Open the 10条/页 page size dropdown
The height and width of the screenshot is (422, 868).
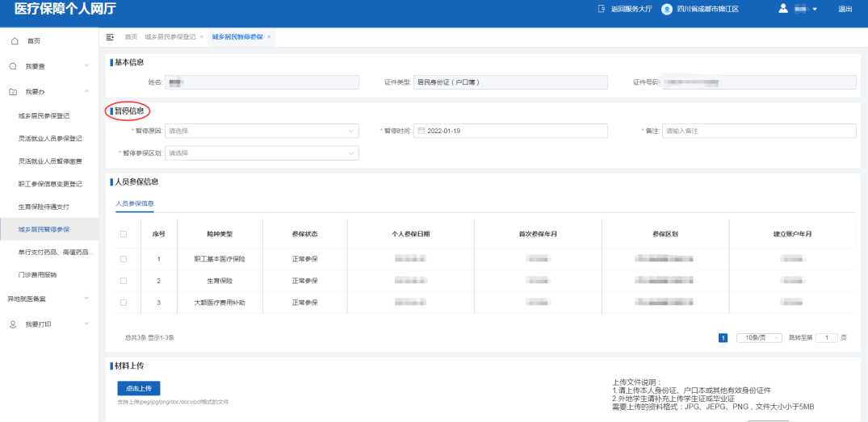pyautogui.click(x=759, y=338)
